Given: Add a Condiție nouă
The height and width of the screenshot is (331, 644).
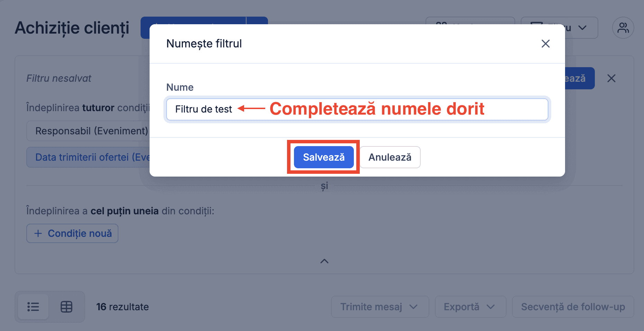Looking at the screenshot, I should point(72,233).
